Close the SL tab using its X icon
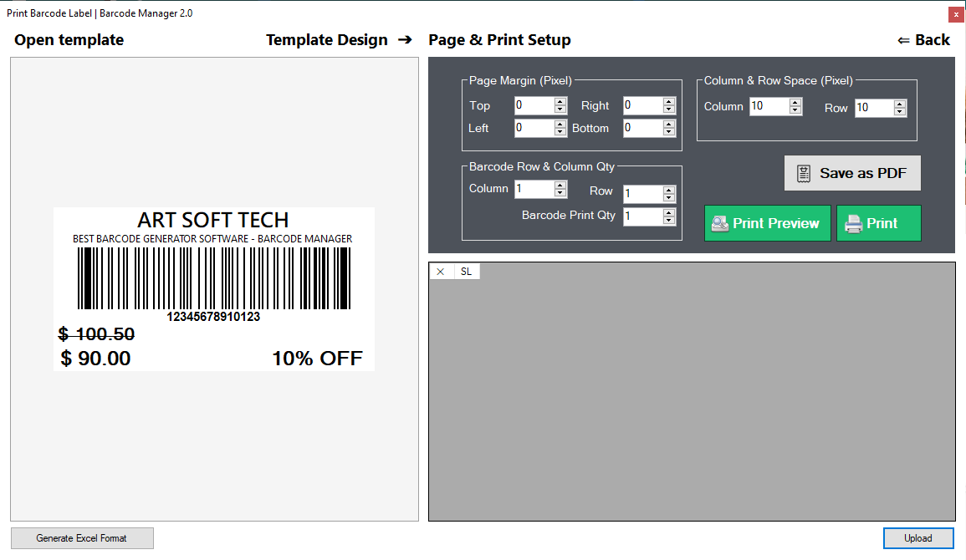Viewport: 966px width, 560px height. click(x=440, y=271)
